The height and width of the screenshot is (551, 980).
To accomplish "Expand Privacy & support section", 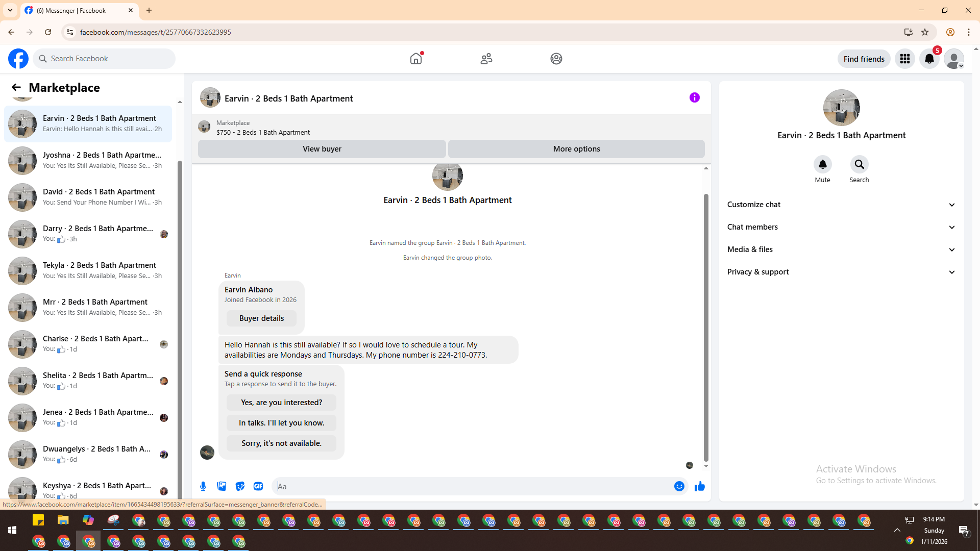I will coord(842,272).
